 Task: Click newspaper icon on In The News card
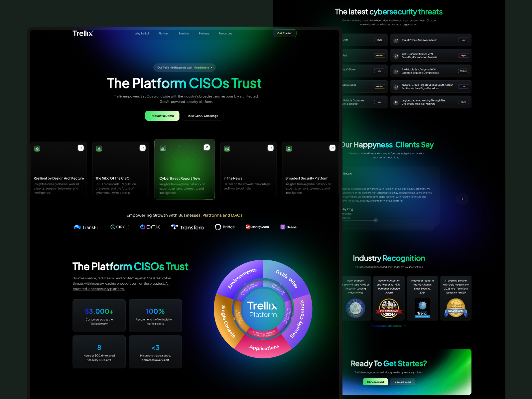(x=227, y=149)
